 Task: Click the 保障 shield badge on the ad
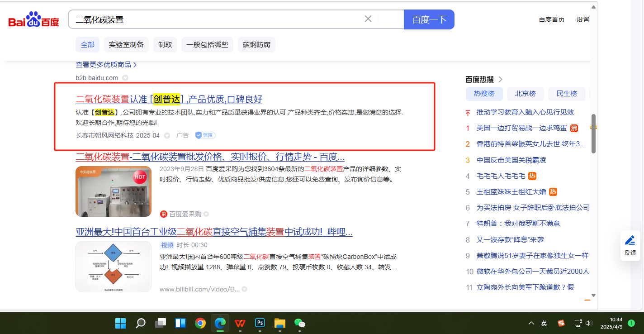[x=205, y=135]
